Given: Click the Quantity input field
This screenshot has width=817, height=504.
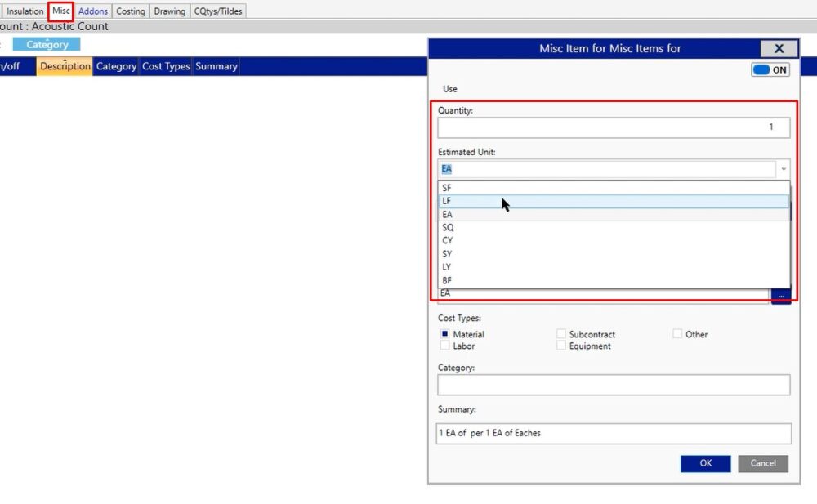Looking at the screenshot, I should click(613, 127).
